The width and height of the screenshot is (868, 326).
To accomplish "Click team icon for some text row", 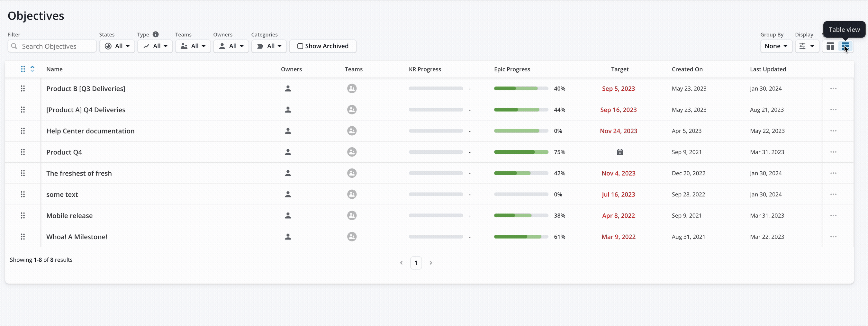I will pyautogui.click(x=352, y=195).
